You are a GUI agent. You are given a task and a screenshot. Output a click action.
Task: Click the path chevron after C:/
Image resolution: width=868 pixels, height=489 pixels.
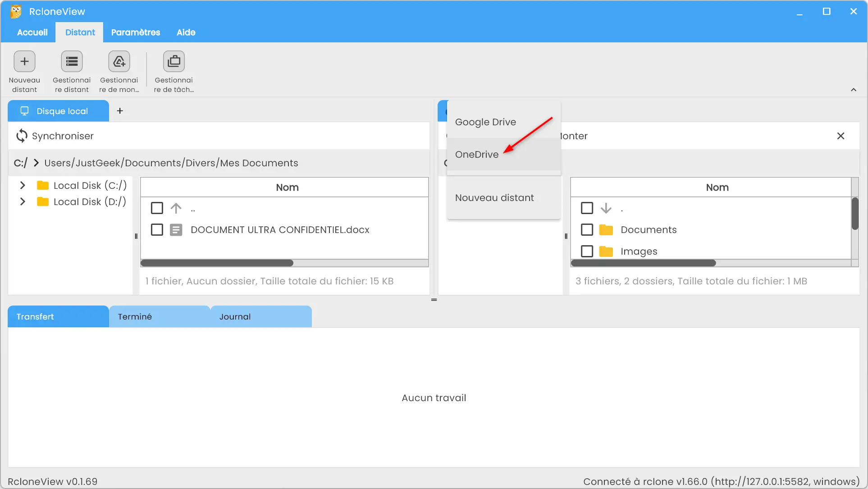36,163
